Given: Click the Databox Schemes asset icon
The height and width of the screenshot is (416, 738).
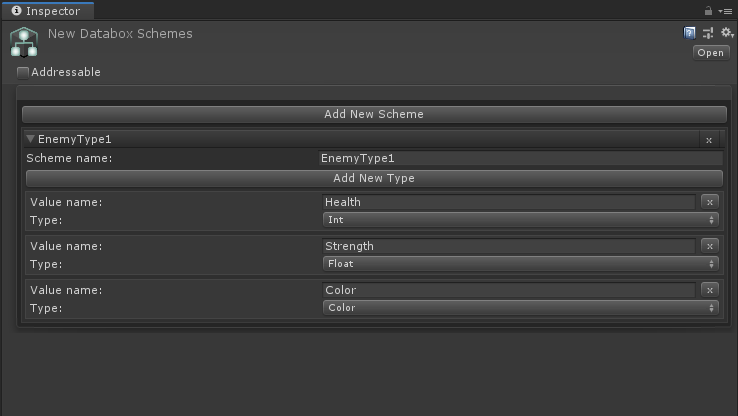Looking at the screenshot, I should coord(24,43).
